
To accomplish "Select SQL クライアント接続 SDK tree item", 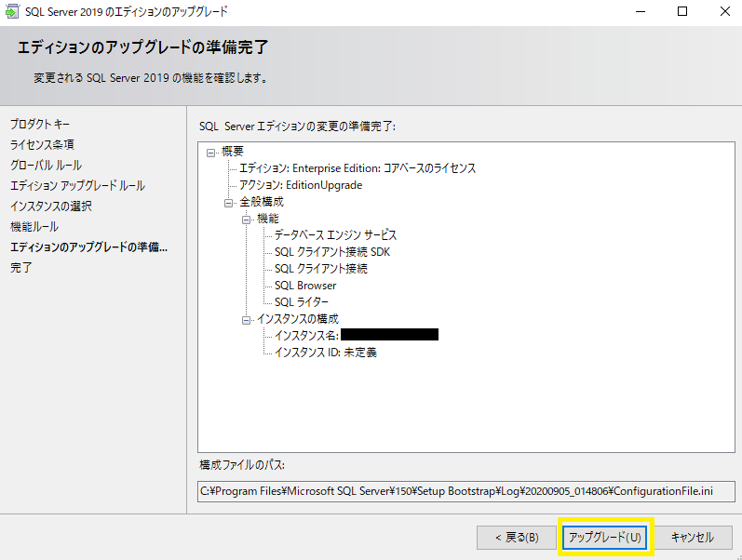I will click(x=332, y=251).
